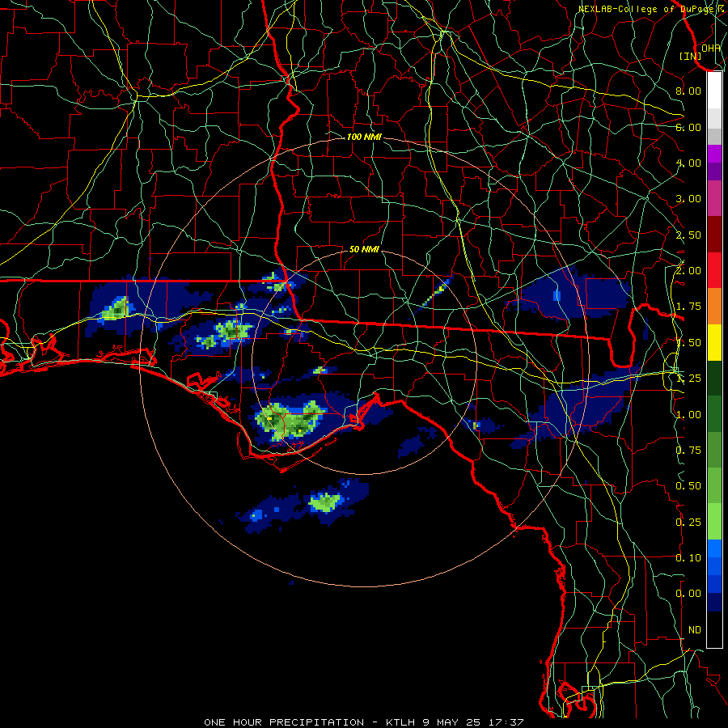Pick the orange swatch beside 1.75
This screenshot has height=728, width=728.
click(x=714, y=307)
